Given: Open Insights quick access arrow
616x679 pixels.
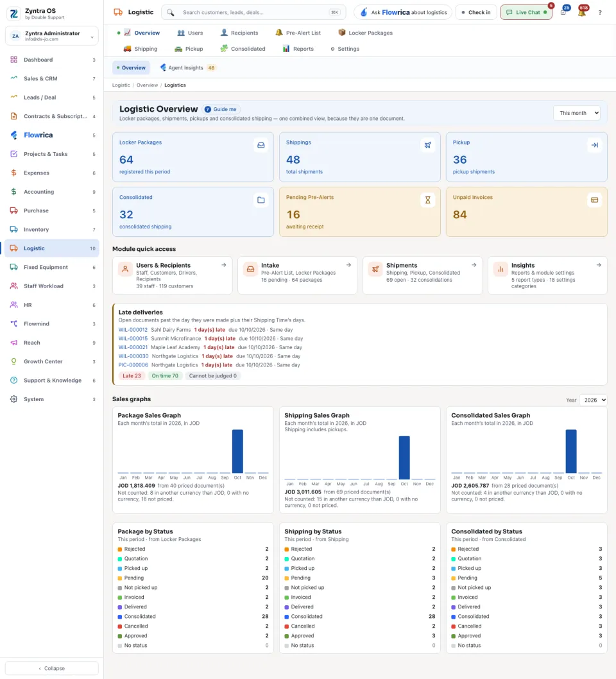Looking at the screenshot, I should click(599, 265).
